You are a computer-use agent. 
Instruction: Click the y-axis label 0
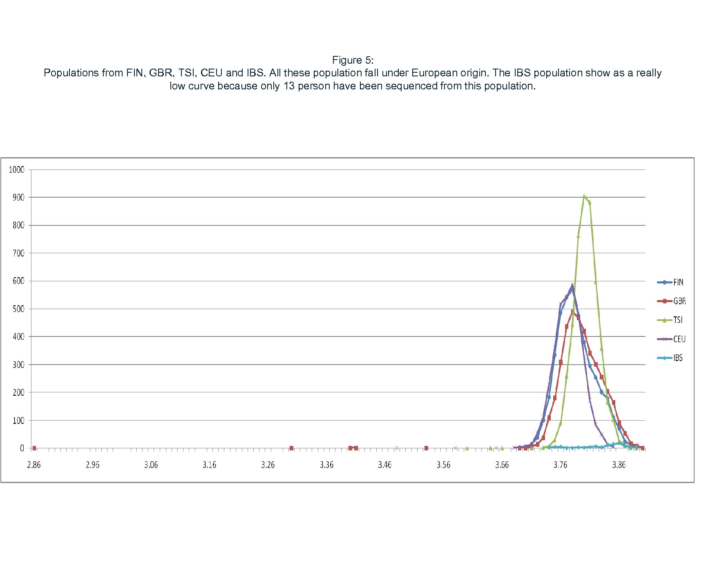22,448
